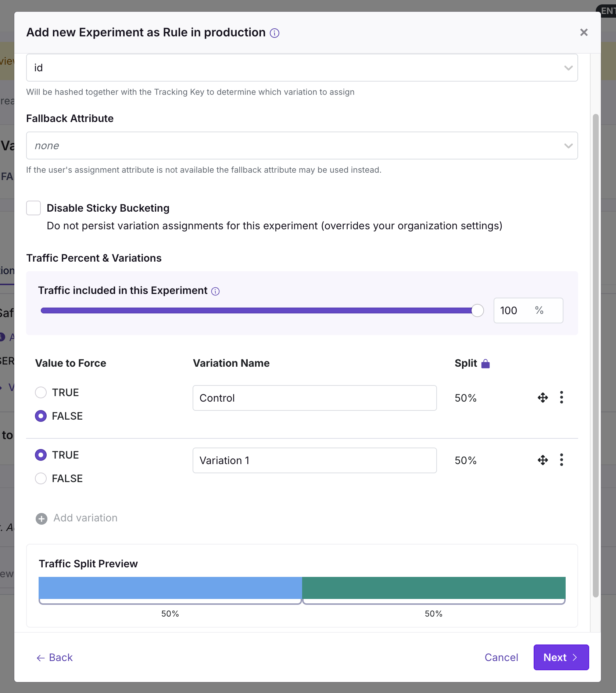Select FALSE for Variation 1
The image size is (616, 693).
coord(41,478)
